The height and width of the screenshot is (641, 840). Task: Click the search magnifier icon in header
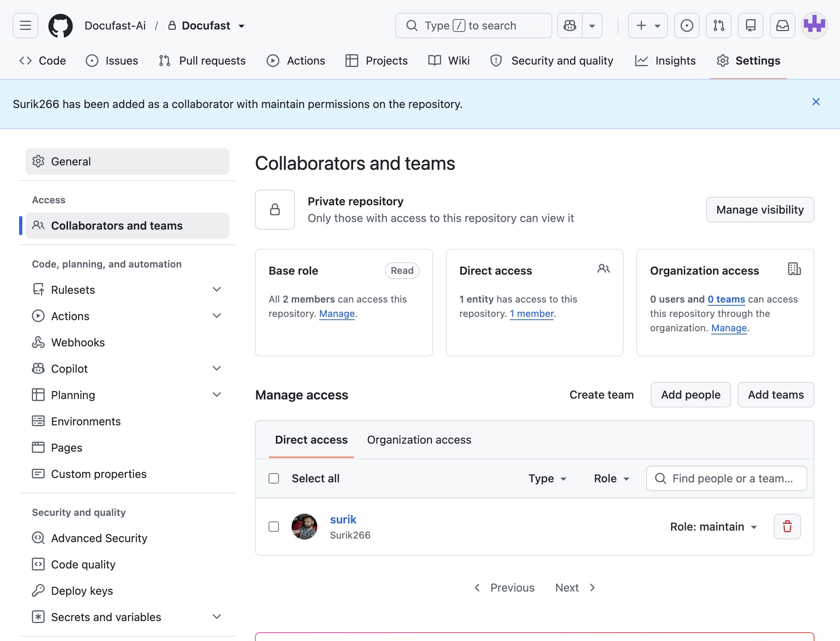(412, 26)
